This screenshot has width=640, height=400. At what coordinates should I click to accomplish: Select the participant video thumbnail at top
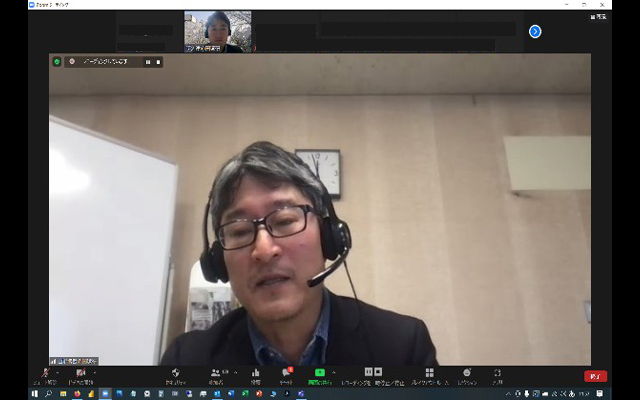(x=218, y=31)
